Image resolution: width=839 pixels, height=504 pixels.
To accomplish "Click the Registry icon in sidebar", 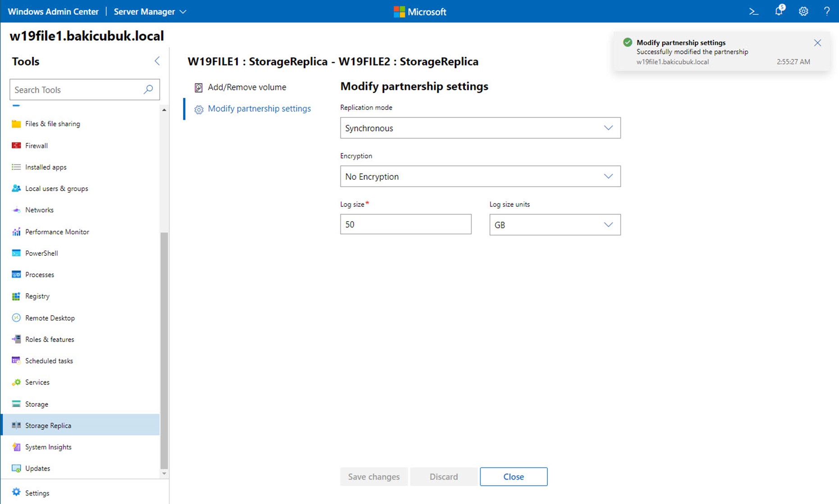I will [x=16, y=296].
